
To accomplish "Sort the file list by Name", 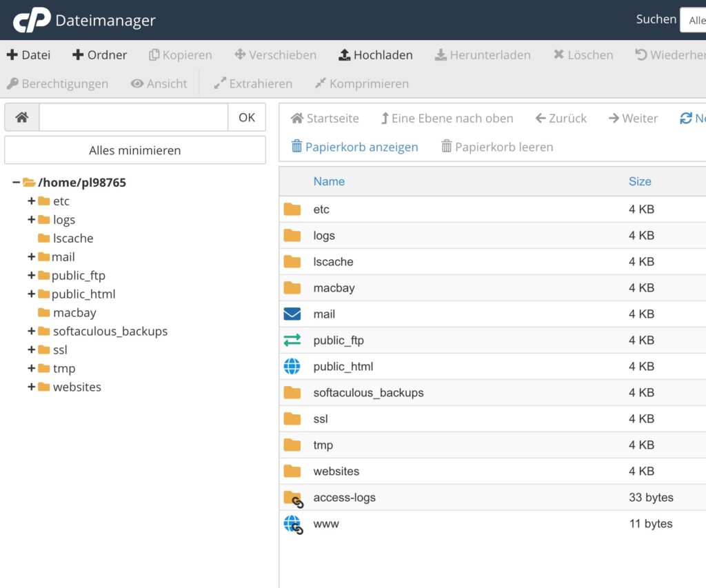I will 329,181.
